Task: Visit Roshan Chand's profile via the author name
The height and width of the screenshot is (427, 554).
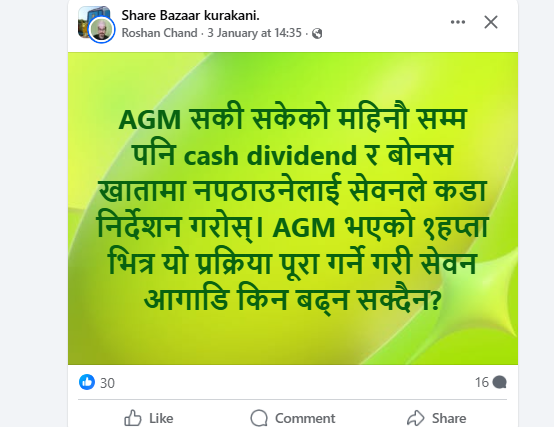Action: [159, 33]
